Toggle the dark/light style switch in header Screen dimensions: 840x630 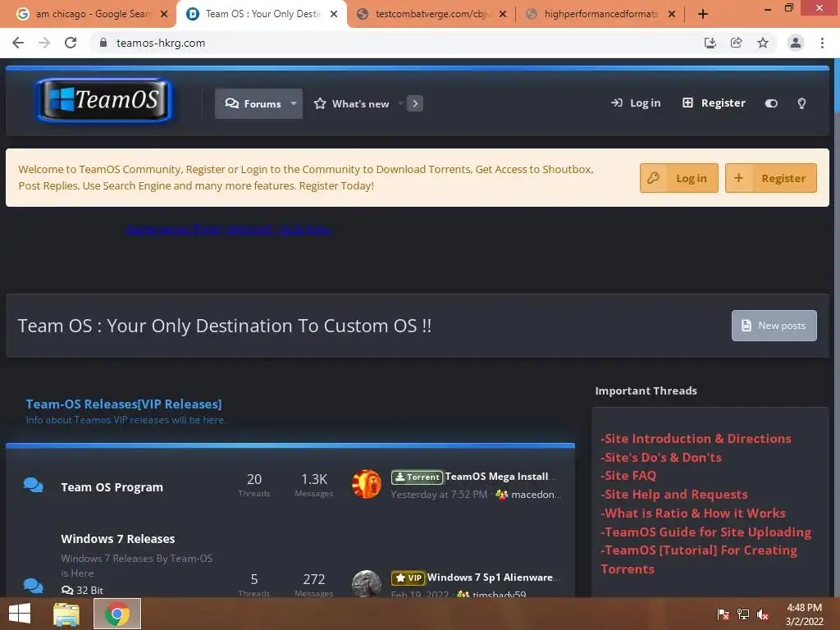pos(771,103)
